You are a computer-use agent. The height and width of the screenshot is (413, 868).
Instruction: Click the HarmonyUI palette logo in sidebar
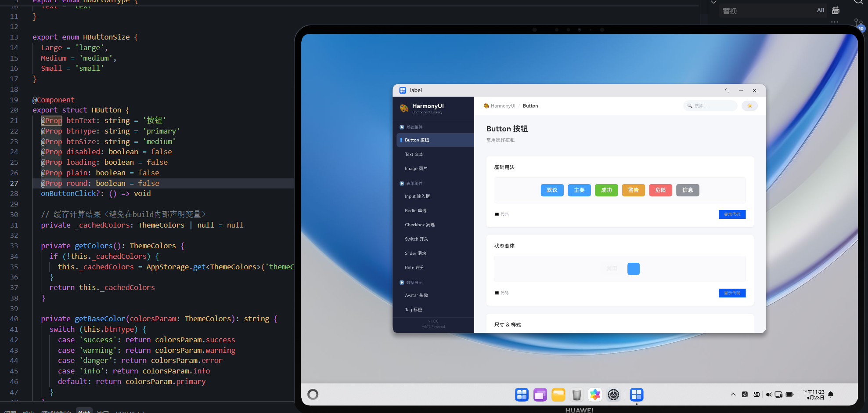(404, 108)
